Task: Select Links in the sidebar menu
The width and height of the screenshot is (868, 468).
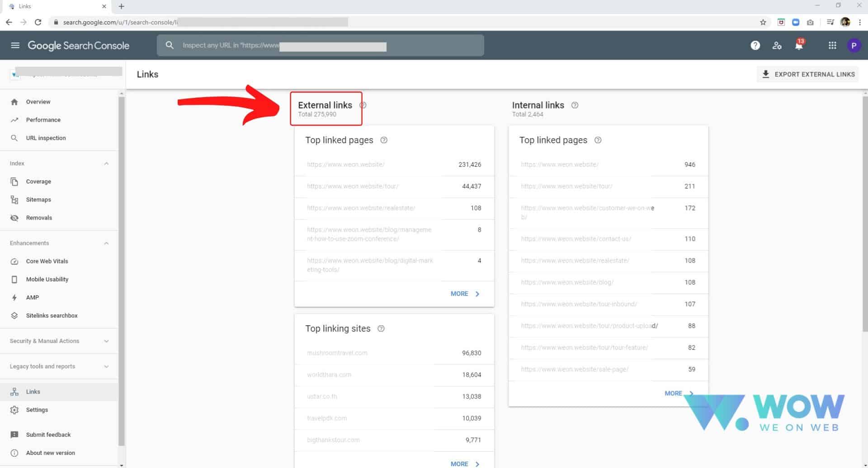Action: tap(33, 391)
